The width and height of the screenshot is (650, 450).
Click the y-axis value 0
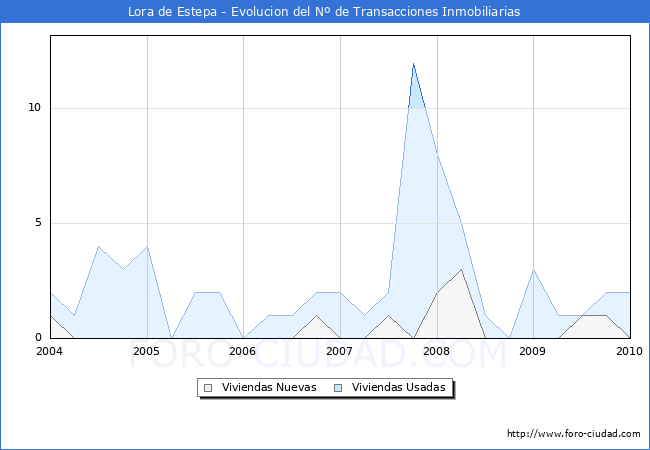click(x=38, y=337)
